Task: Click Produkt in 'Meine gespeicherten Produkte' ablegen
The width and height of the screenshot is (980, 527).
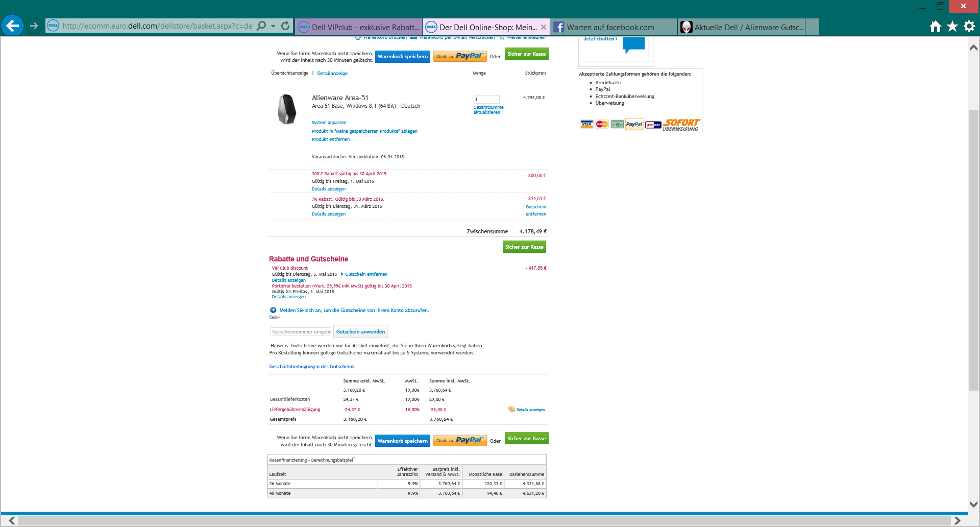Action: click(364, 131)
